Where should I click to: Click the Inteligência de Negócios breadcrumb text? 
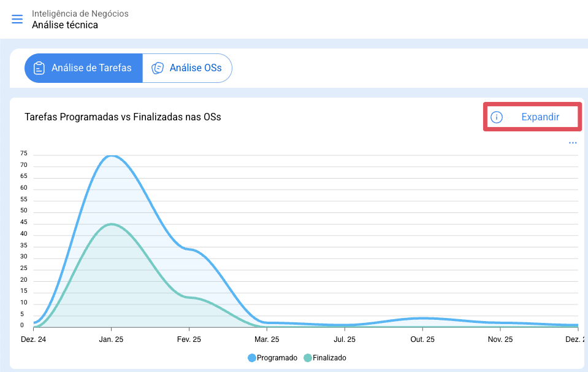80,14
